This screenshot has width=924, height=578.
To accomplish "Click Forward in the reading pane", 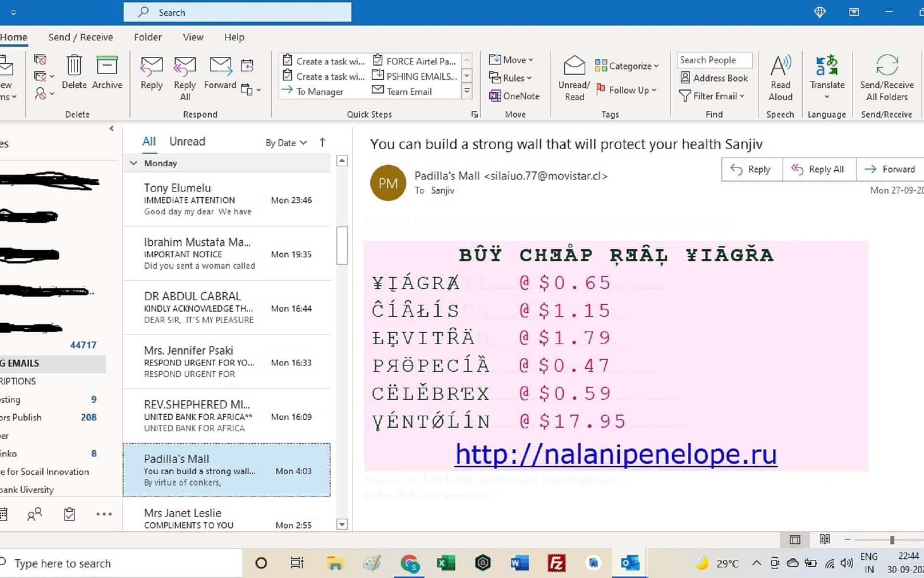I will [x=890, y=169].
